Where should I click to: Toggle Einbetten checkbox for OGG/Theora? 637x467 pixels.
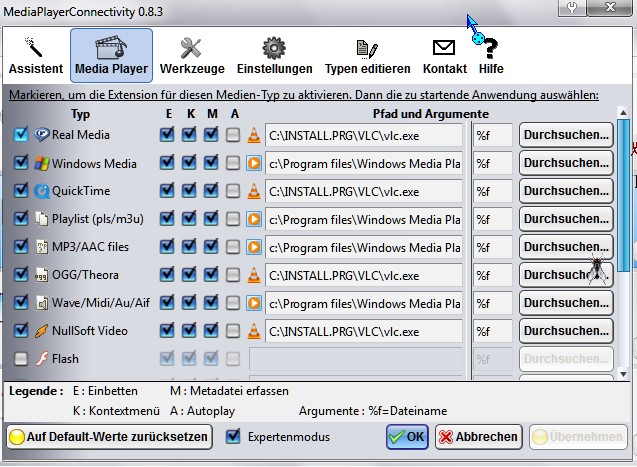coord(167,274)
